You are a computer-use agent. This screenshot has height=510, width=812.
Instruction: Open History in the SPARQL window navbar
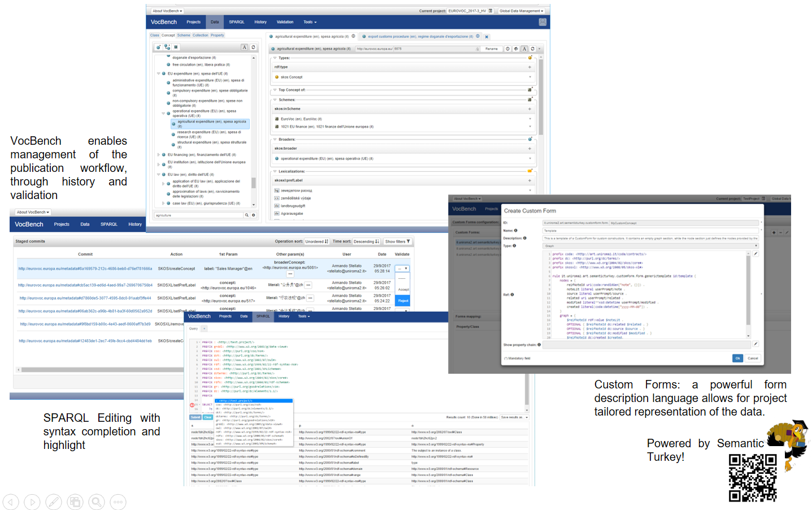(284, 316)
